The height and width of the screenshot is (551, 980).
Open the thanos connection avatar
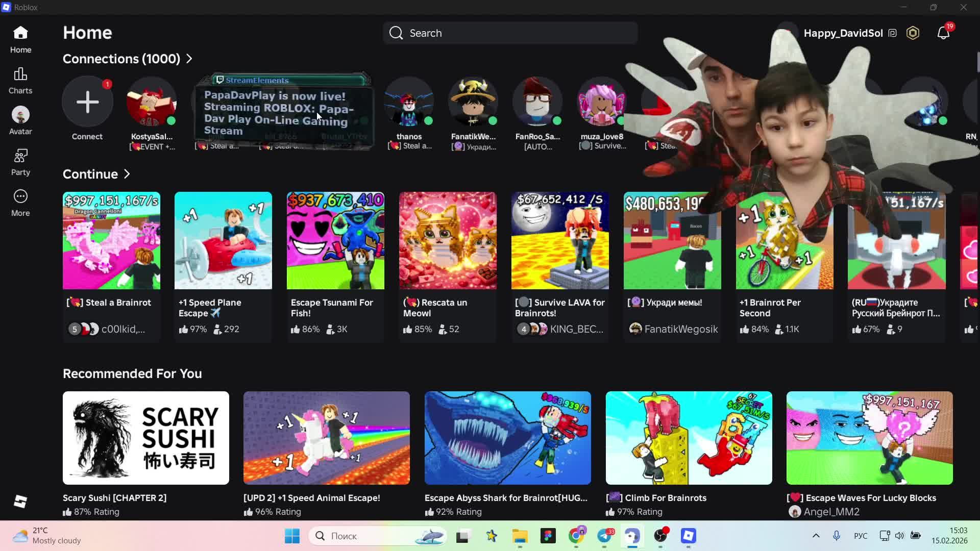tap(409, 102)
